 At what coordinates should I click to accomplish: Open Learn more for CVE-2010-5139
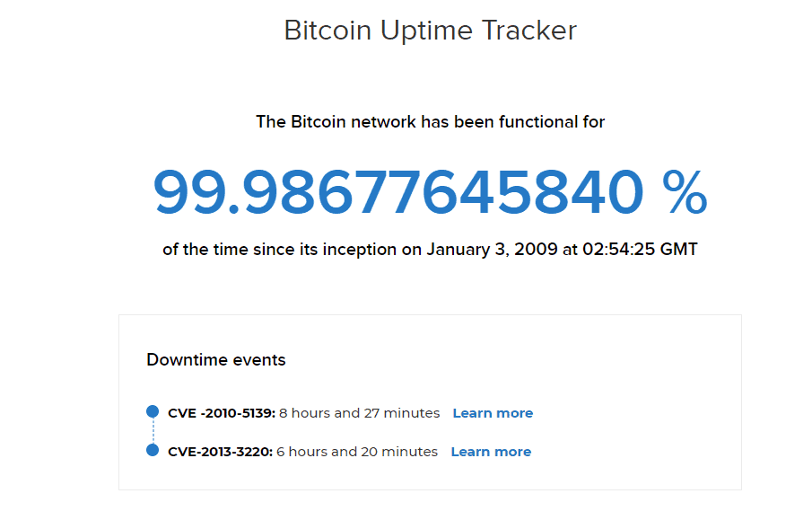(x=493, y=413)
